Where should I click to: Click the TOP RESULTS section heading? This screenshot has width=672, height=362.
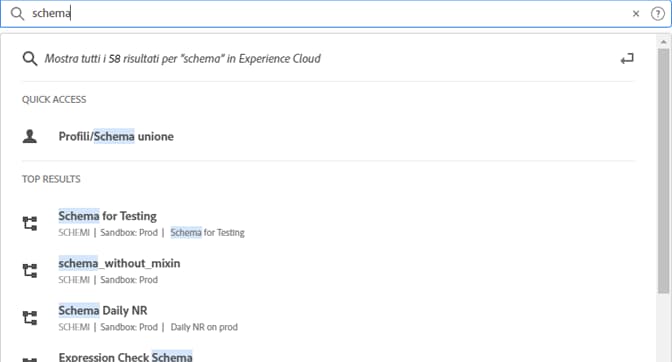pyautogui.click(x=51, y=179)
